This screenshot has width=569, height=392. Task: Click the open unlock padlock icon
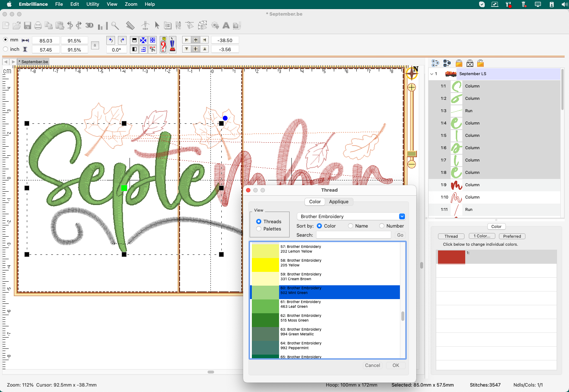480,64
